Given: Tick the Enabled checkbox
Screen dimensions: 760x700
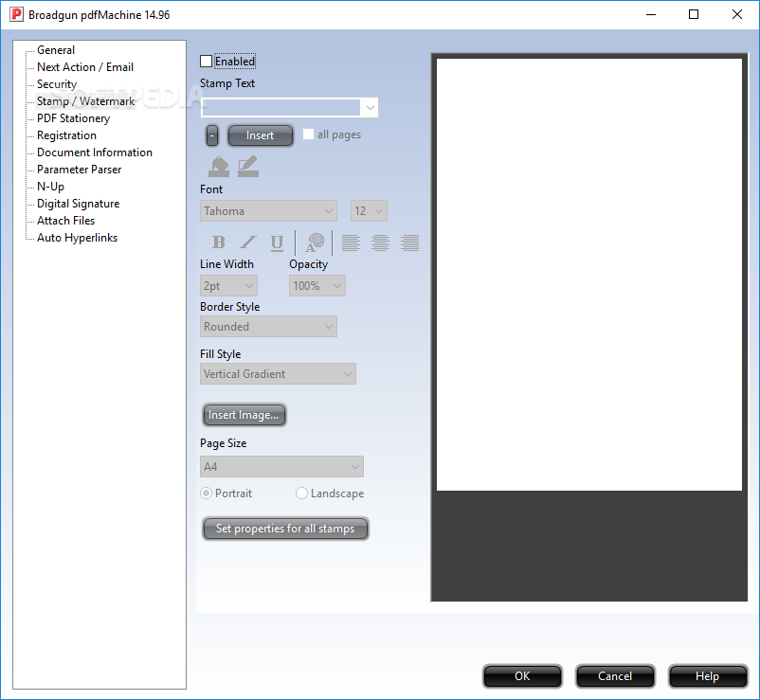Looking at the screenshot, I should tap(206, 61).
